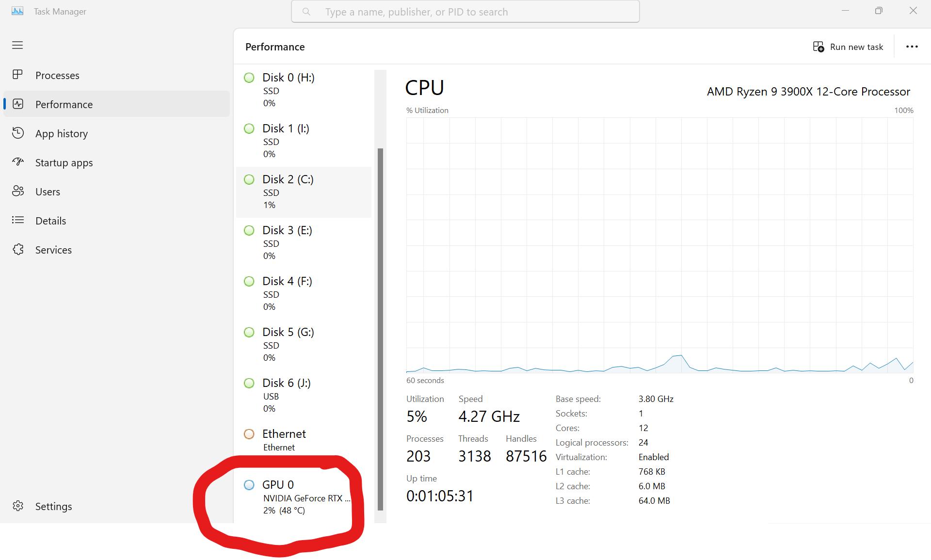Click the Processes sidebar icon
The image size is (931, 560).
click(x=17, y=75)
